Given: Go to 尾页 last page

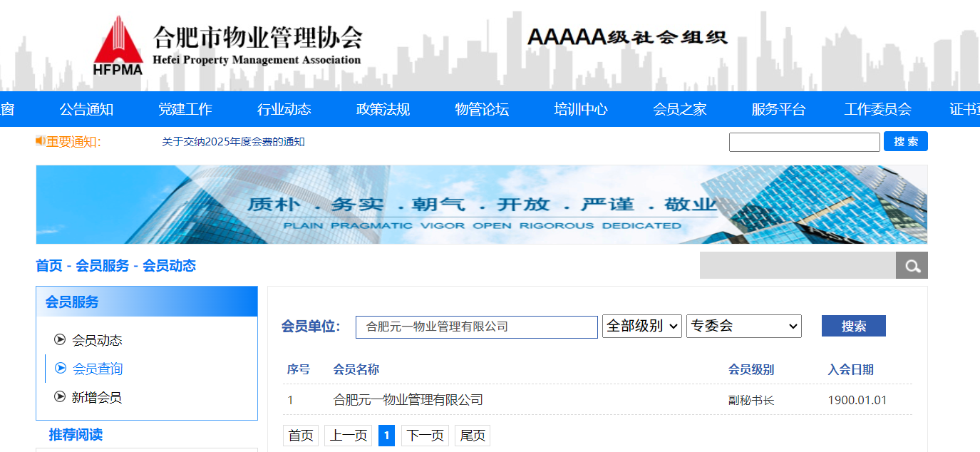Looking at the screenshot, I should click(x=473, y=436).
